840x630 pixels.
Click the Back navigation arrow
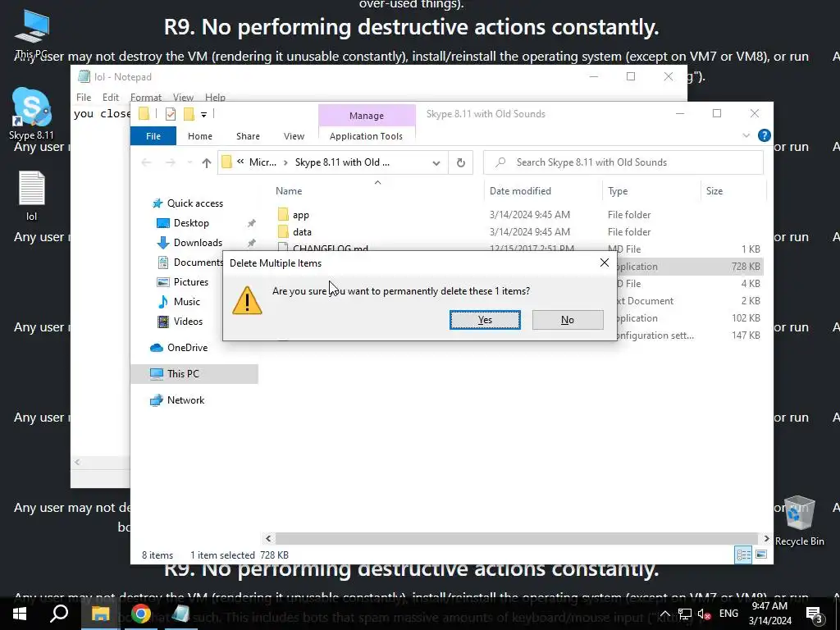pos(146,163)
